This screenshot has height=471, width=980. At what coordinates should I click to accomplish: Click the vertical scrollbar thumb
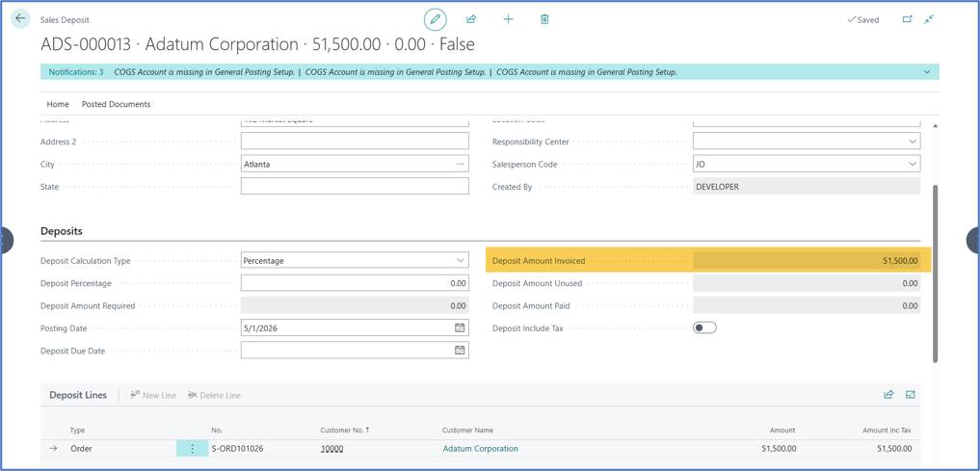935,274
